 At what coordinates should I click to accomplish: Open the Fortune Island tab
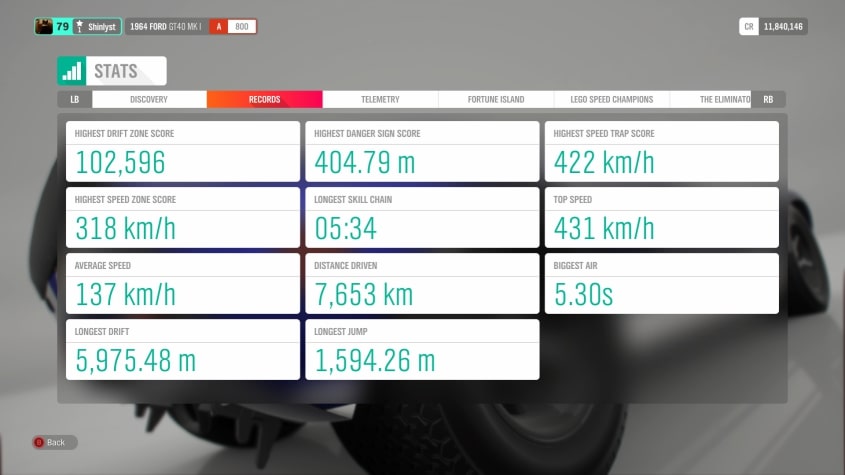pyautogui.click(x=496, y=100)
